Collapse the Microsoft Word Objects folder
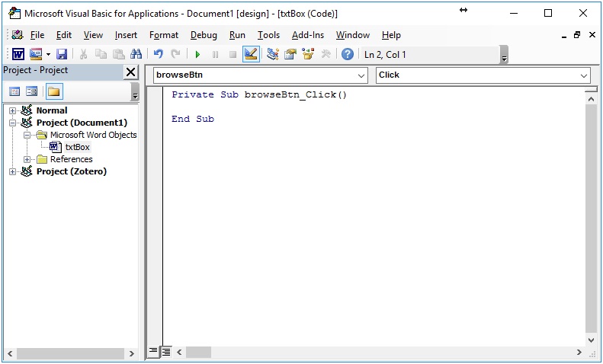Image resolution: width=603 pixels, height=364 pixels. point(27,135)
